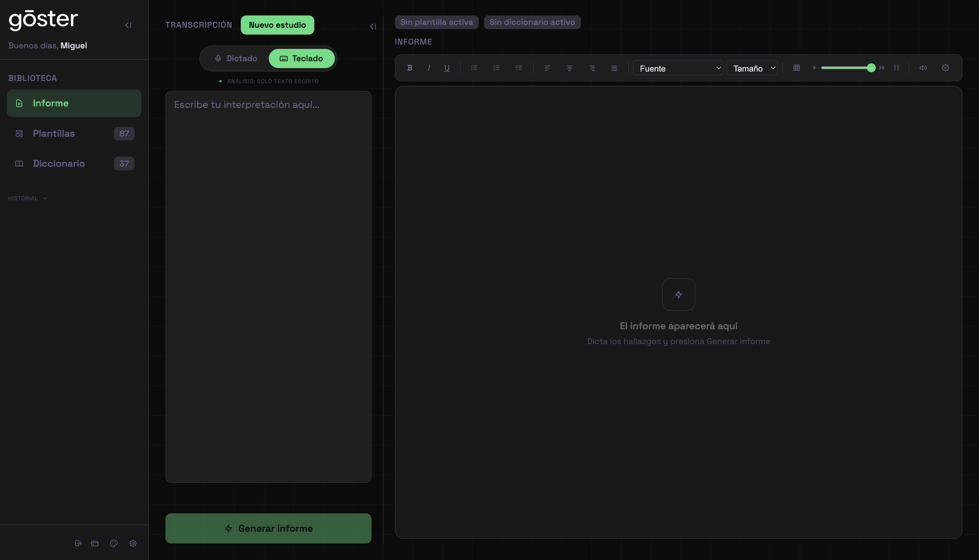Open the Informe section in Biblioteca
The image size is (979, 560).
74,103
